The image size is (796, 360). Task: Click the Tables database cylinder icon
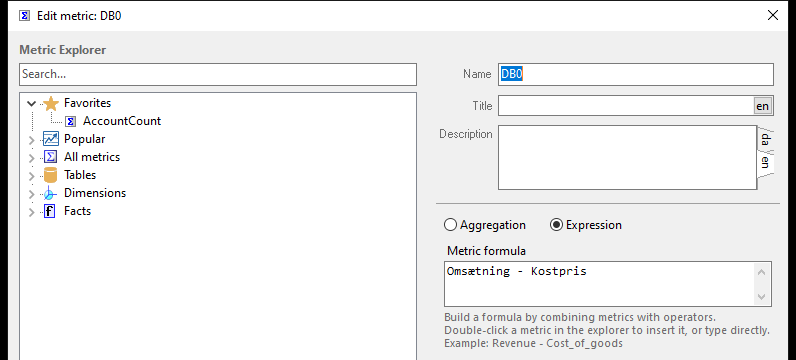pos(50,175)
